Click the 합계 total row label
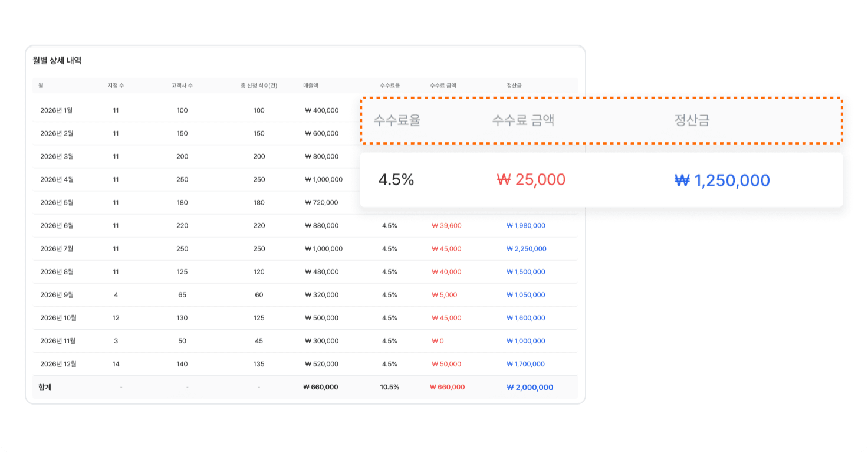 [x=45, y=387]
